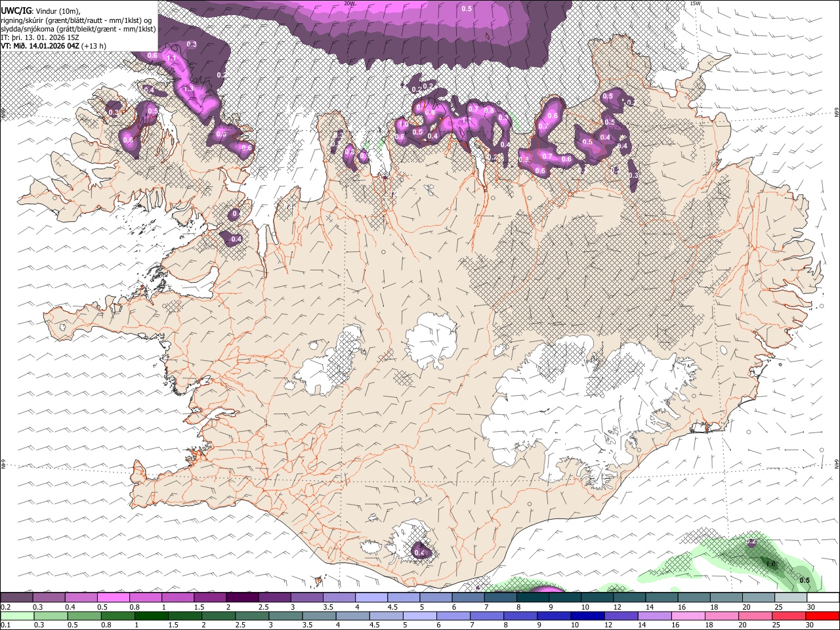Pick the violet 14 swatch in rain legend
The height and width of the screenshot is (630, 840).
[x=654, y=616]
